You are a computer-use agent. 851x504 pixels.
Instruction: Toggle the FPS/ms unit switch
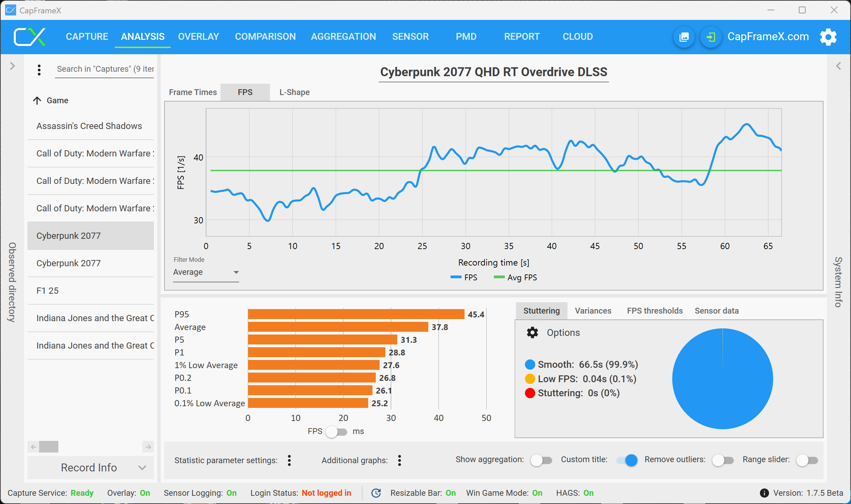point(337,431)
